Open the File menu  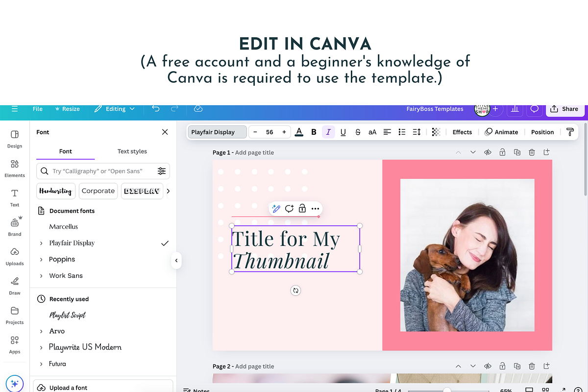(x=38, y=109)
